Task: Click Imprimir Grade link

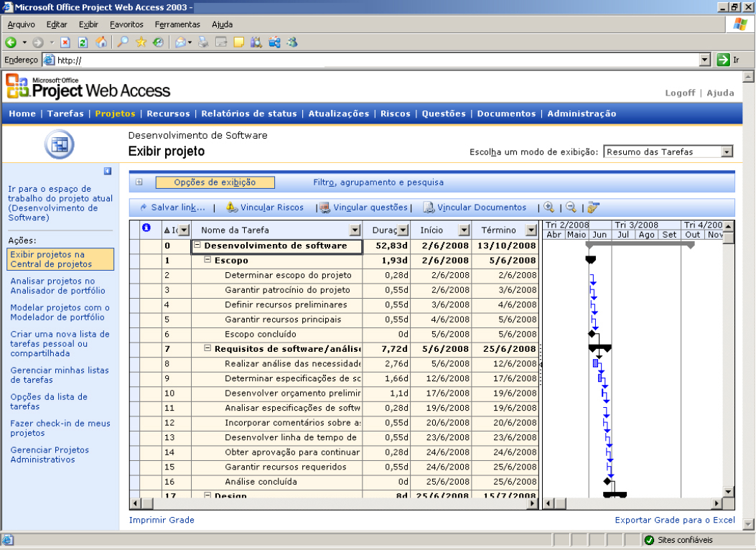Action: [x=162, y=520]
